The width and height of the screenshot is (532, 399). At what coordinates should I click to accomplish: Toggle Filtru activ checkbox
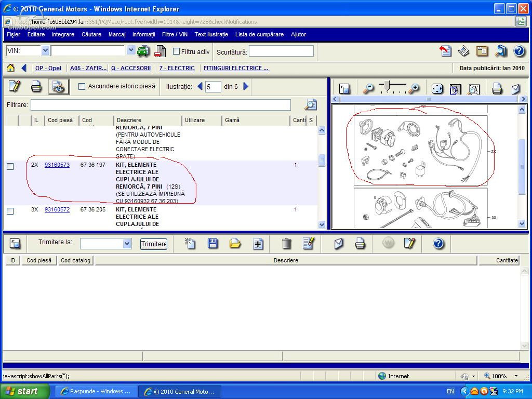coord(176,51)
